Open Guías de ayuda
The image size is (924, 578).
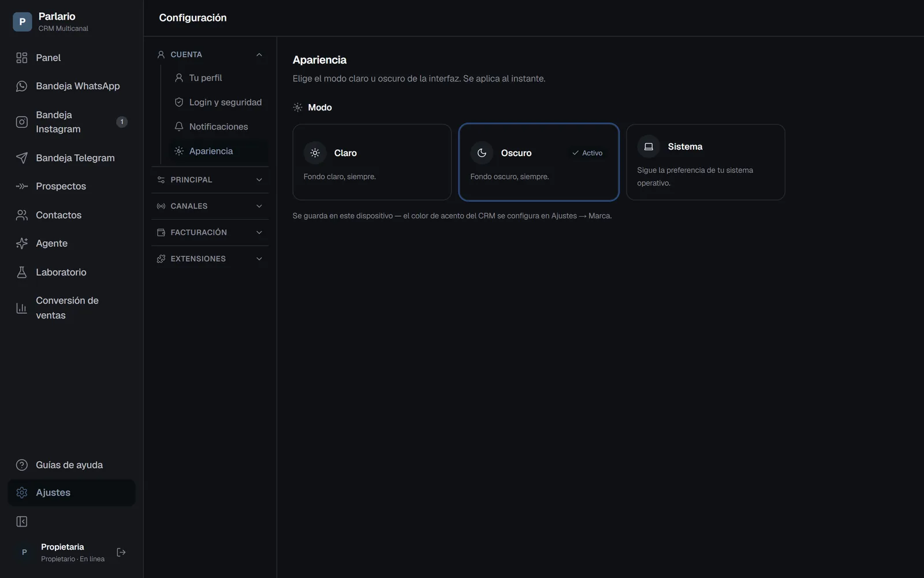pos(72,465)
